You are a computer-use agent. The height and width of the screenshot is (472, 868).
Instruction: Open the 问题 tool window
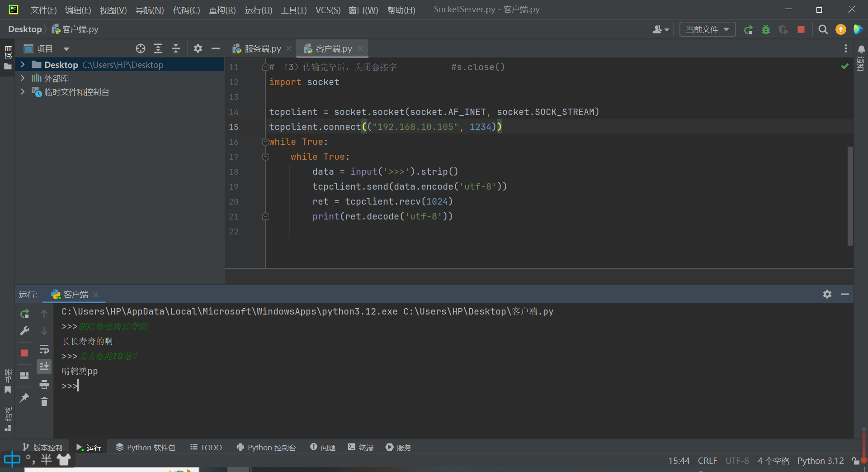[x=323, y=448]
